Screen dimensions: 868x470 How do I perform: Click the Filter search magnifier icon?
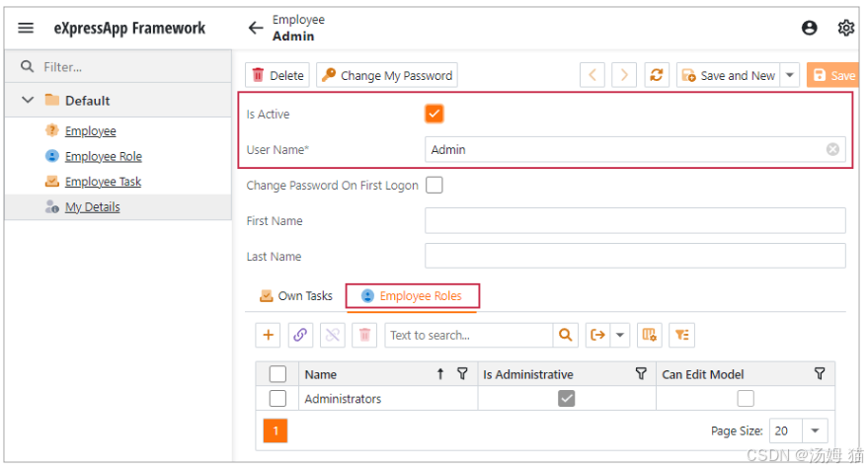(x=27, y=67)
